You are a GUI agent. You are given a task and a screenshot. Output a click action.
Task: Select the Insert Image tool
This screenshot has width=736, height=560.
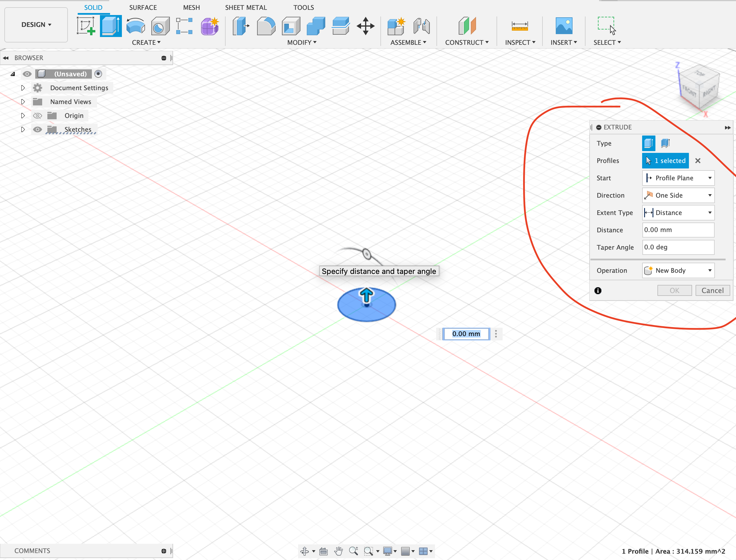pyautogui.click(x=564, y=26)
